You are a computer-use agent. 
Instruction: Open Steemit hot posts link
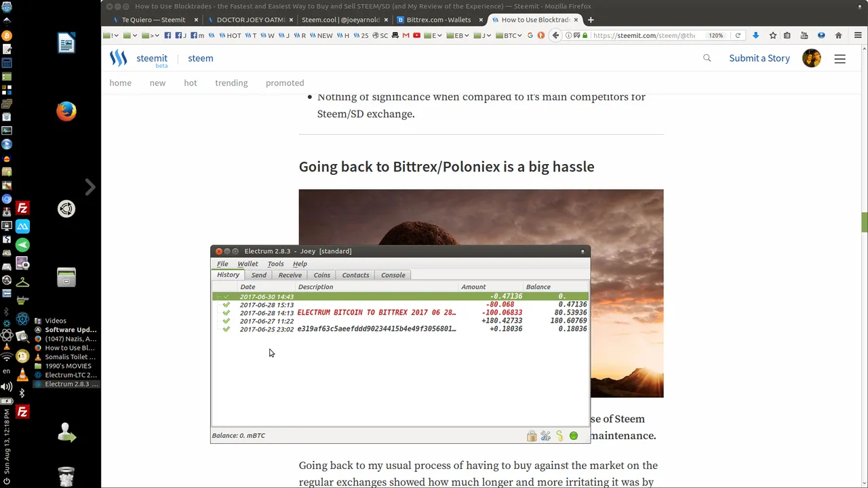click(191, 83)
